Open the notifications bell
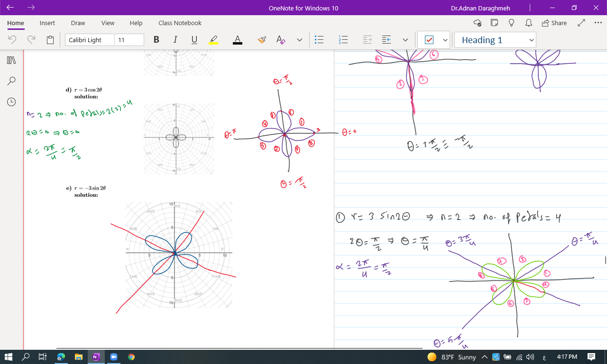The image size is (607, 364). (528, 23)
